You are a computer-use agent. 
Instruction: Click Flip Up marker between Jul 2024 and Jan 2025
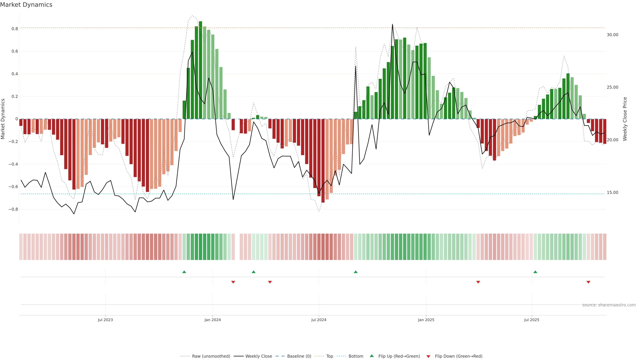[x=356, y=272]
